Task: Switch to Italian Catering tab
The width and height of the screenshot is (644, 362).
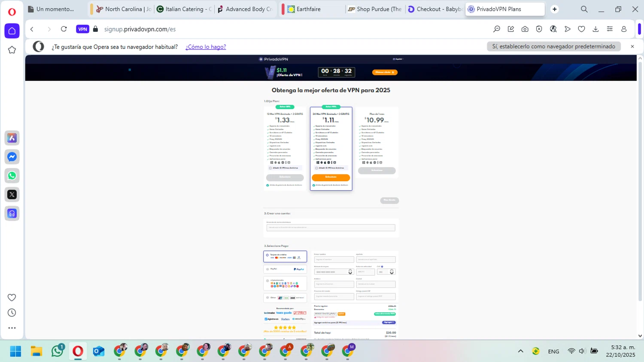Action: click(185, 9)
